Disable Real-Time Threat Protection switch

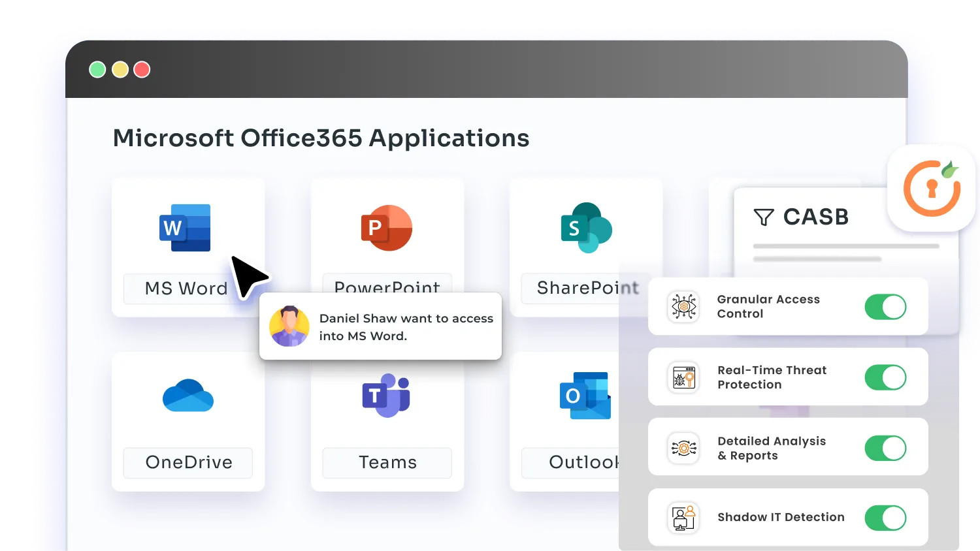click(885, 377)
